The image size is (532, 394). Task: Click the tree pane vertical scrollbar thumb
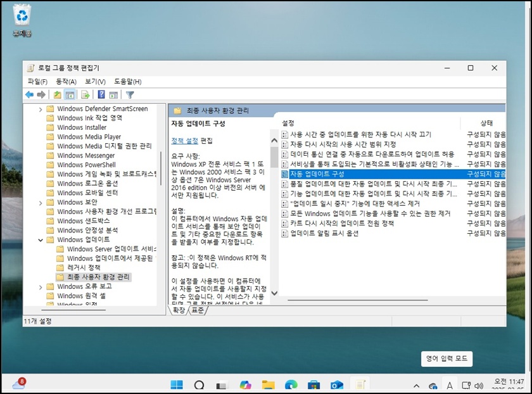(x=161, y=168)
